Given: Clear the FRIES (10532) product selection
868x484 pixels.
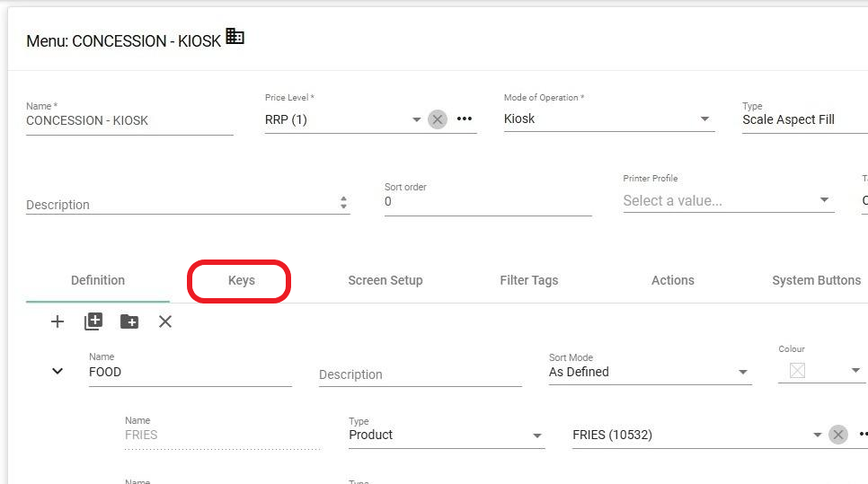Looking at the screenshot, I should click(838, 435).
